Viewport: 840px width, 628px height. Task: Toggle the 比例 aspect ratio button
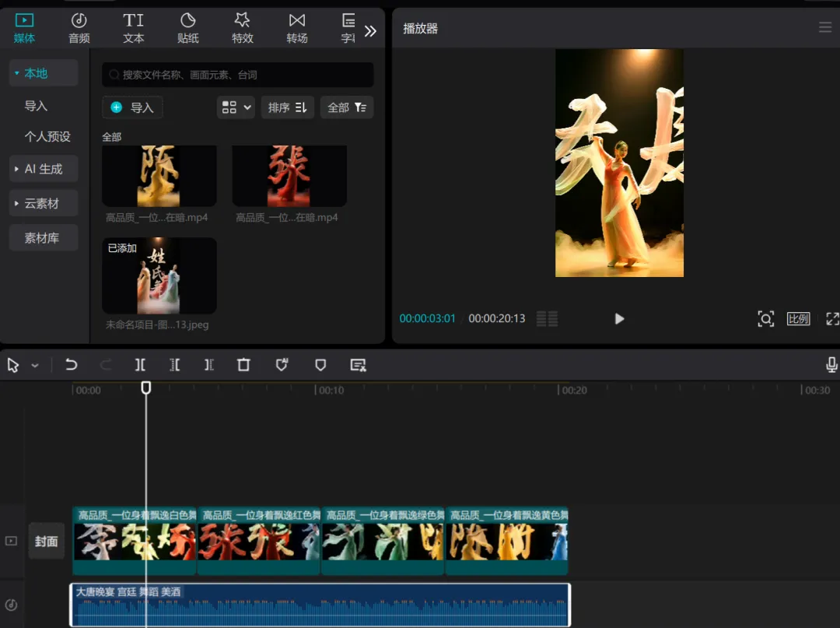(x=798, y=319)
